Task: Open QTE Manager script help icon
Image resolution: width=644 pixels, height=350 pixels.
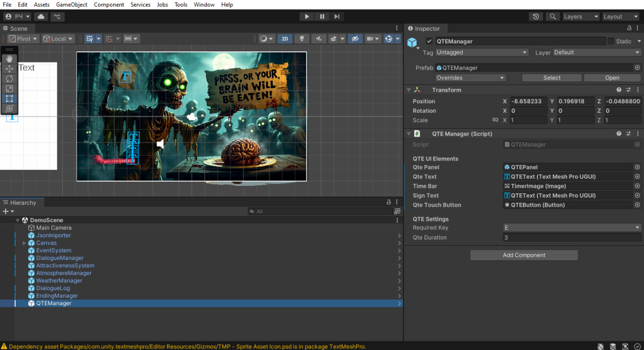Action: (619, 134)
